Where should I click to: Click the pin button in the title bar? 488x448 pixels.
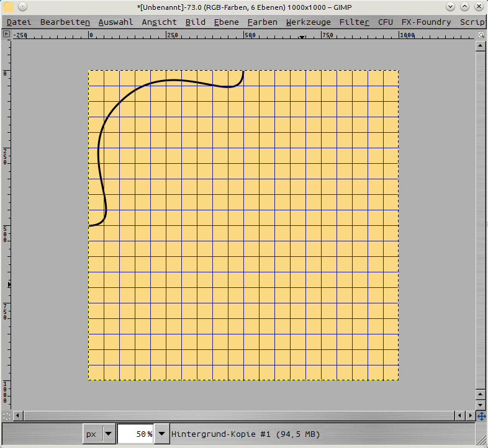tap(22, 7)
